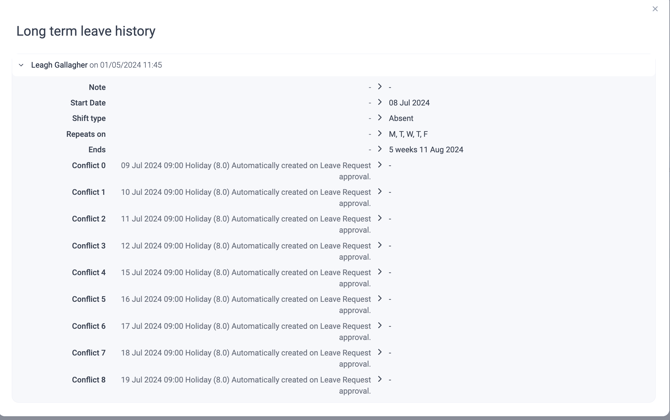The height and width of the screenshot is (420, 670).
Task: Select the M, T, W, T, F value
Action: (408, 134)
